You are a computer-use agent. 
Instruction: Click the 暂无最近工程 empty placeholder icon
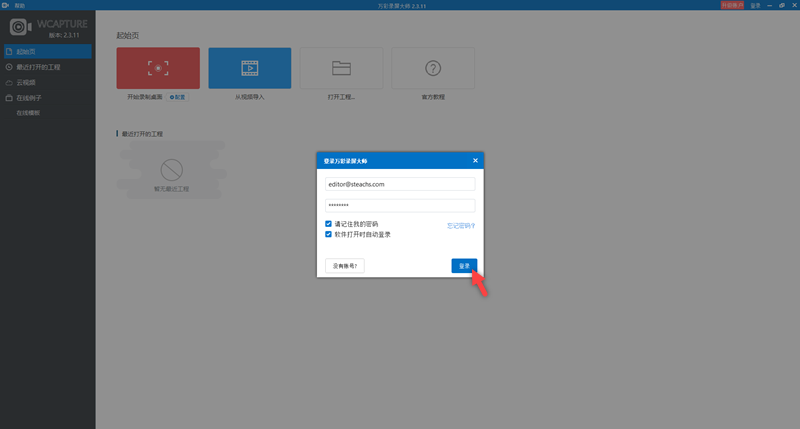(171, 170)
